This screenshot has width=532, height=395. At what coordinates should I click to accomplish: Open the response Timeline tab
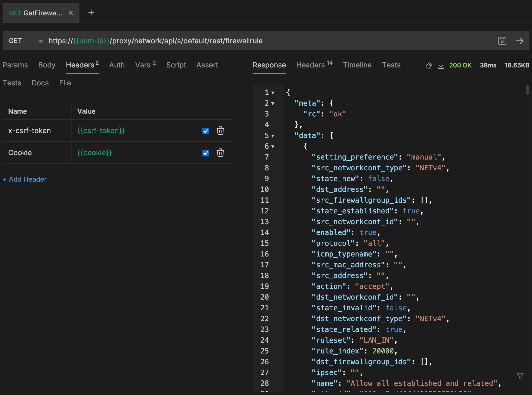point(357,65)
